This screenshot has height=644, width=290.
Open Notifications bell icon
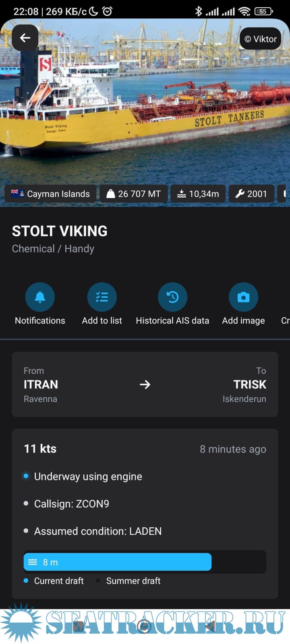click(x=40, y=297)
